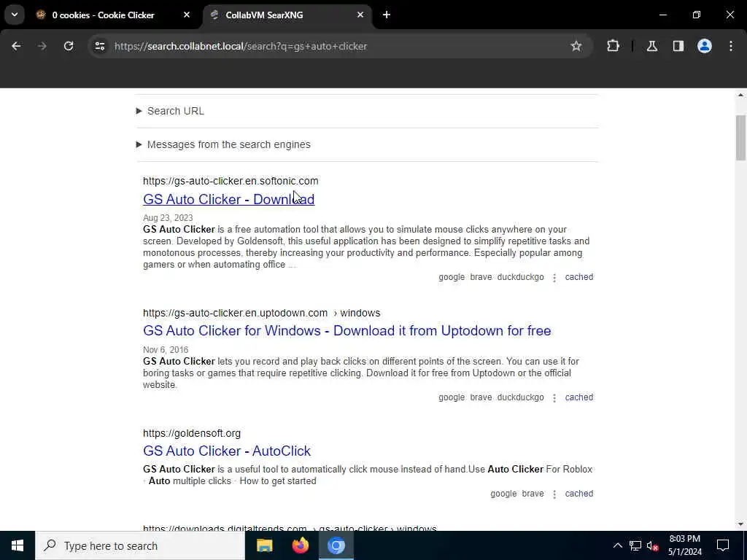
Task: Click the goldensoft.org result URL
Action: click(192, 433)
